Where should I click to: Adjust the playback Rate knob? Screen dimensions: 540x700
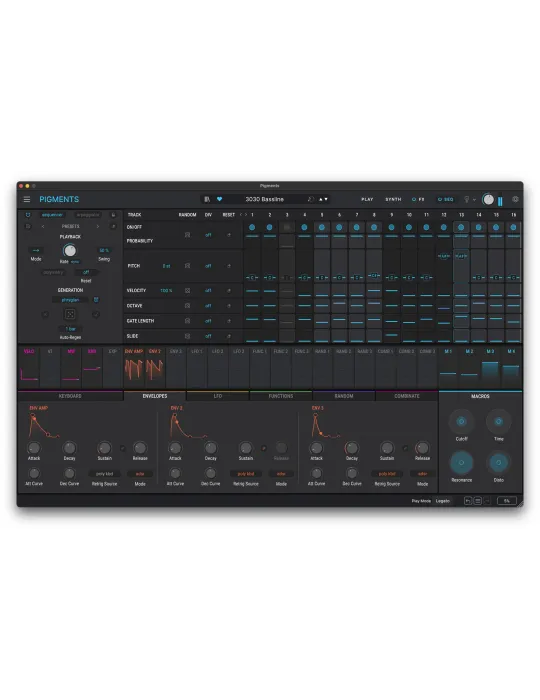point(70,250)
